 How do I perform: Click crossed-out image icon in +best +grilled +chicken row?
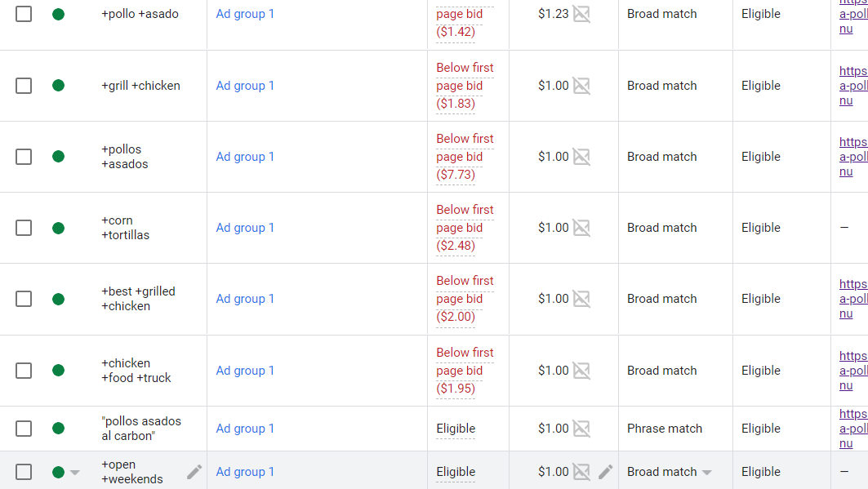pyautogui.click(x=581, y=299)
